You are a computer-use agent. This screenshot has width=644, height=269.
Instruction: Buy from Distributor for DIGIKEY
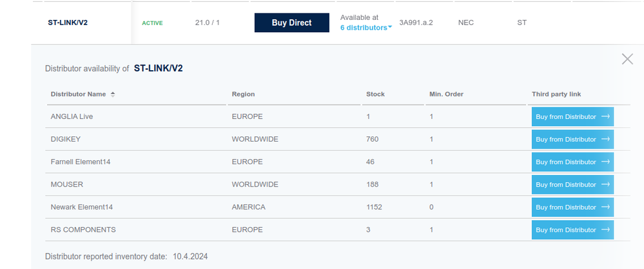[x=572, y=140]
